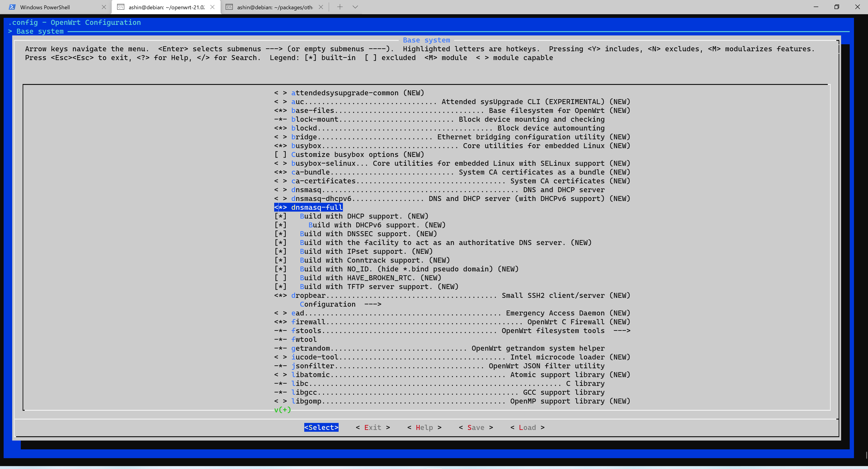Select the block-mount package row
The width and height of the screenshot is (868, 469).
(439, 119)
